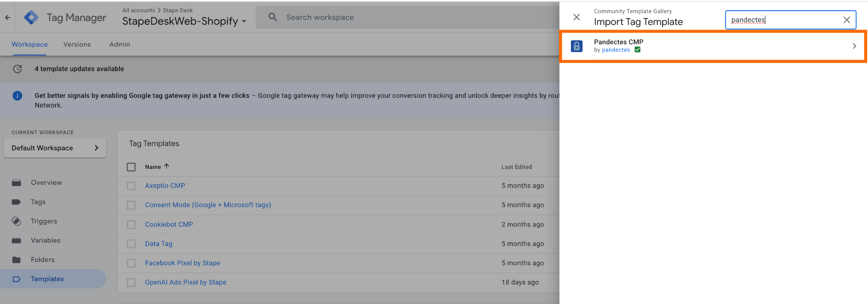Screen dimensions: 868x304
Task: Open Facebook Pixel by Stape template
Action: pyautogui.click(x=183, y=263)
